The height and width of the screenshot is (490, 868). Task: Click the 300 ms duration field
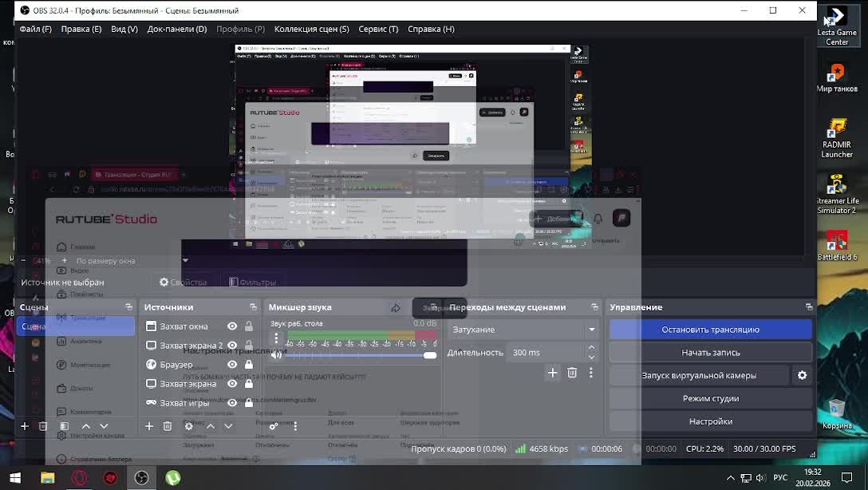[545, 352]
